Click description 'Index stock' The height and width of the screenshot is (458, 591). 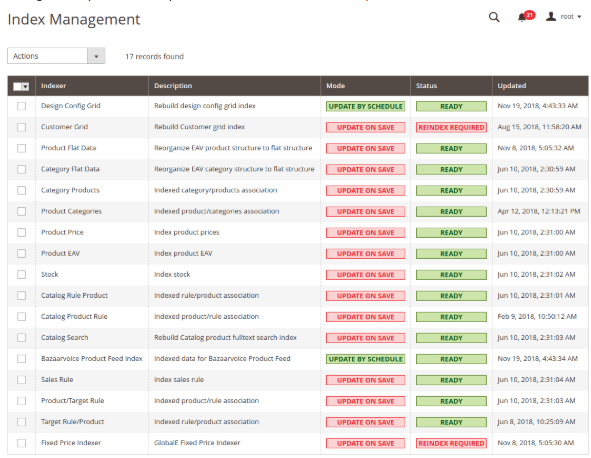point(172,274)
